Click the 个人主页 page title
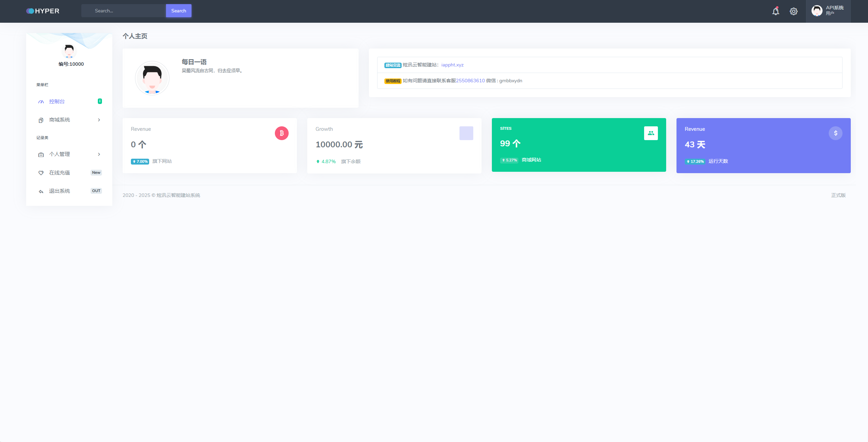The height and width of the screenshot is (442, 868). click(135, 36)
